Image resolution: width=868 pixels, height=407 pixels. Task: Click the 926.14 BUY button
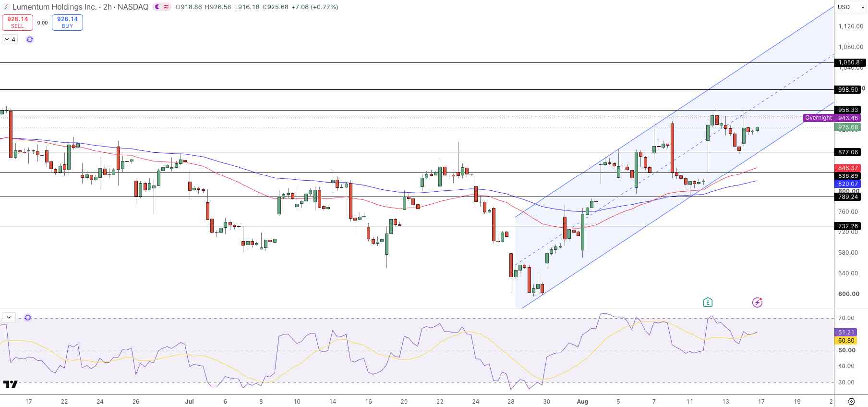click(67, 22)
